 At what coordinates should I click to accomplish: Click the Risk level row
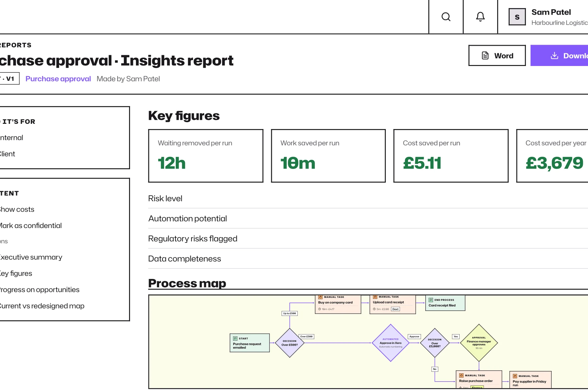point(368,199)
